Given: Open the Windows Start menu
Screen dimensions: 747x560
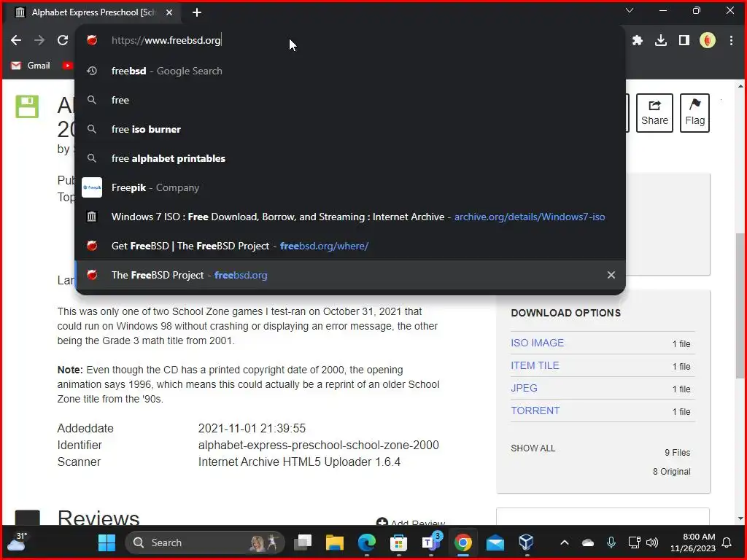Looking at the screenshot, I should pos(107,542).
